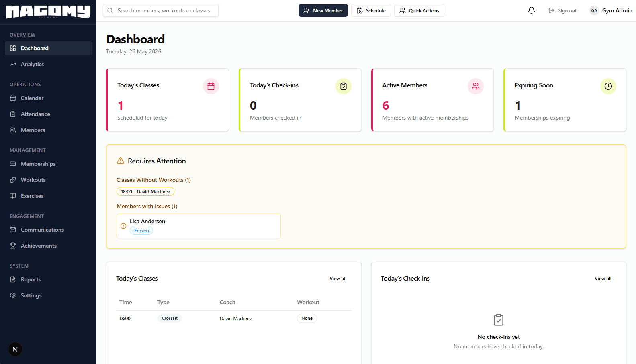Screen dimensions: 636x364
Task: Click the GA avatar badge
Action: [594, 10]
